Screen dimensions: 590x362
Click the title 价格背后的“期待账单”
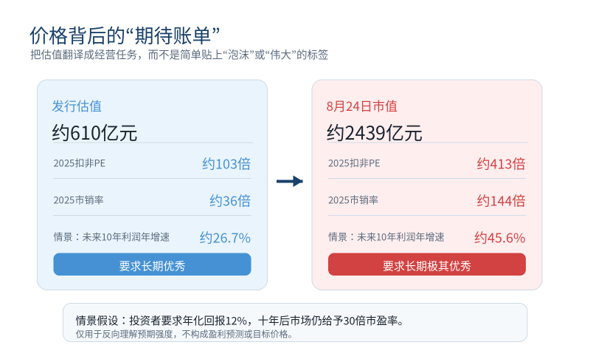pyautogui.click(x=125, y=36)
